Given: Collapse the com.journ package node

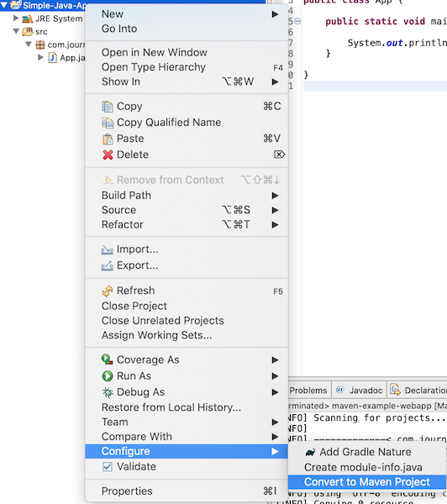Looking at the screenshot, I should pyautogui.click(x=29, y=44).
